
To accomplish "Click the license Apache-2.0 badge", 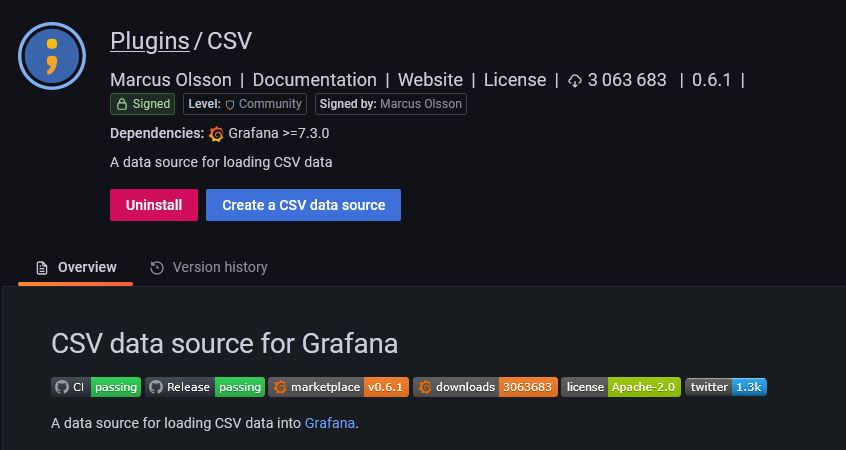I will [621, 387].
